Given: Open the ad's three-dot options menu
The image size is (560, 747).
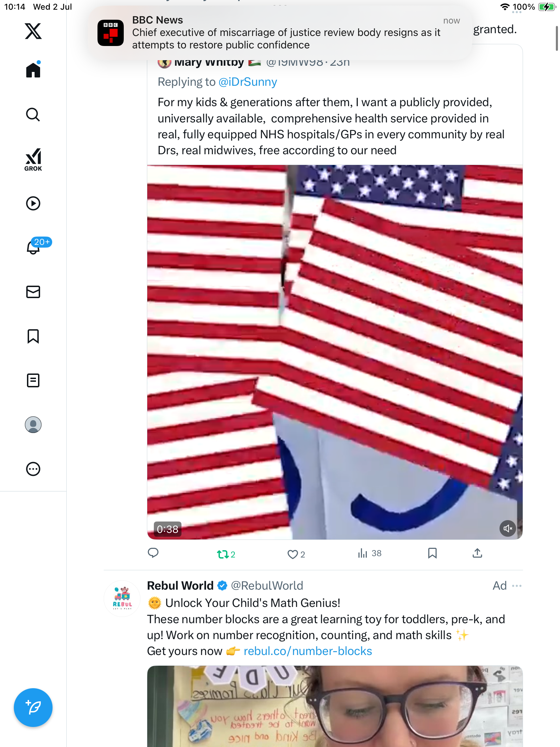Looking at the screenshot, I should [x=517, y=586].
